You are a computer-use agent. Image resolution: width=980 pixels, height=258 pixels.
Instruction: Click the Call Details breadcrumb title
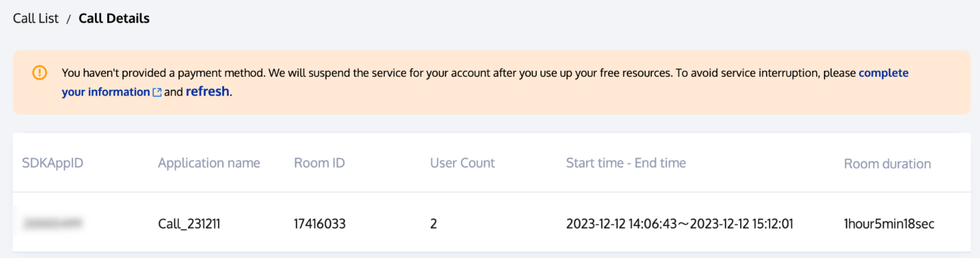[x=114, y=18]
